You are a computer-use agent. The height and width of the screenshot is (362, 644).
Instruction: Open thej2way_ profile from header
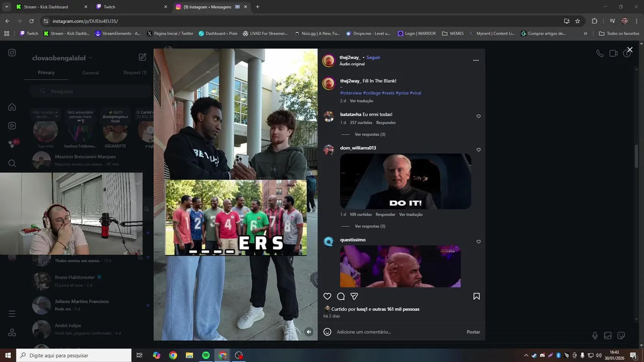[x=350, y=57]
